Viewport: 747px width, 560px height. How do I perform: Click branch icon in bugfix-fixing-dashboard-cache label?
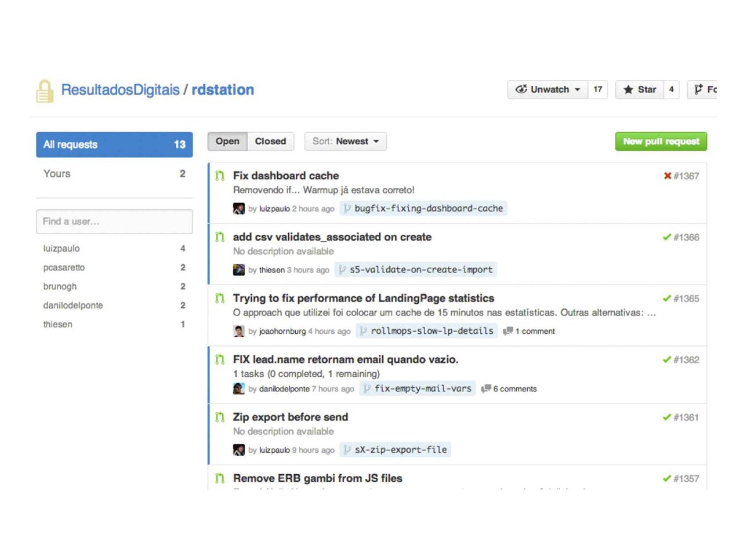tap(347, 209)
